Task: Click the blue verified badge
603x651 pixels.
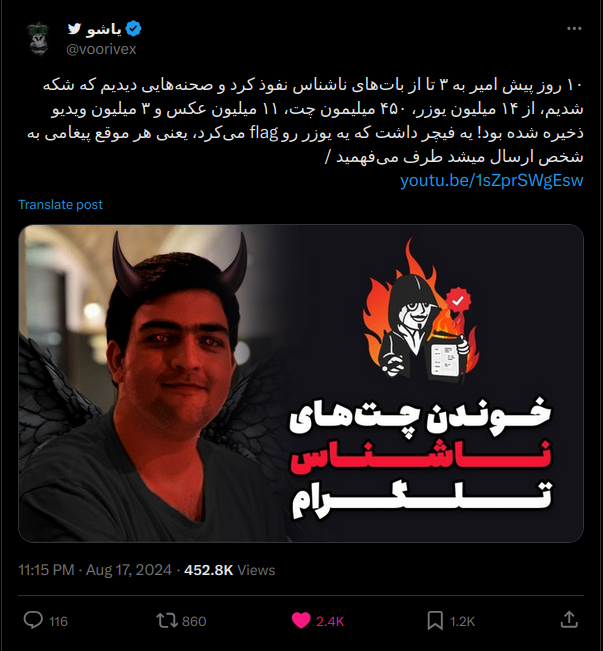Action: [x=133, y=28]
